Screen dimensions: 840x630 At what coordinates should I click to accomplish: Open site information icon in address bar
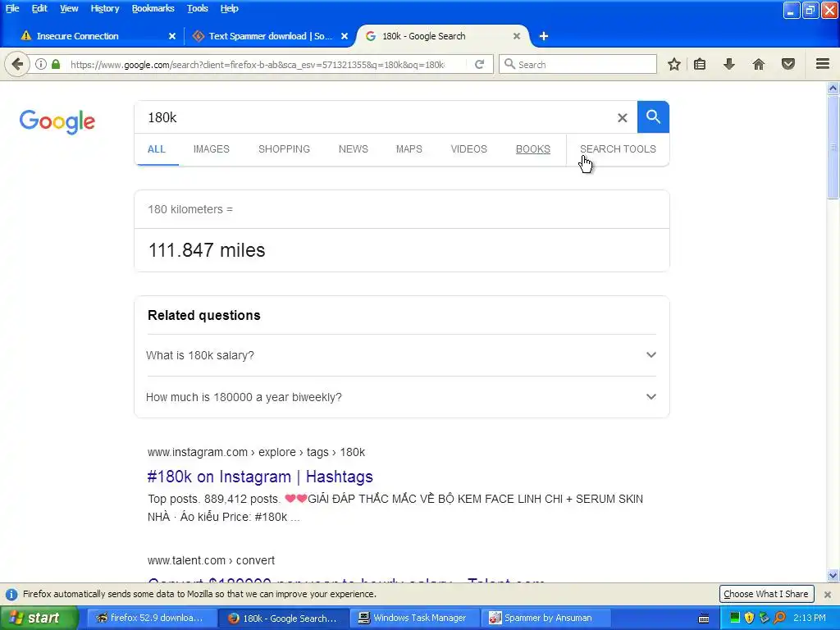(x=41, y=64)
